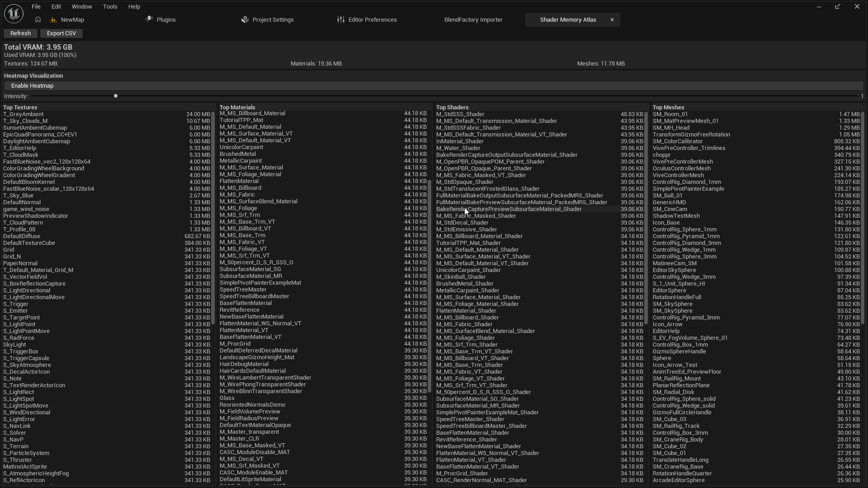Select HairDebugMaterial material row
The image size is (868, 488).
pos(323,364)
